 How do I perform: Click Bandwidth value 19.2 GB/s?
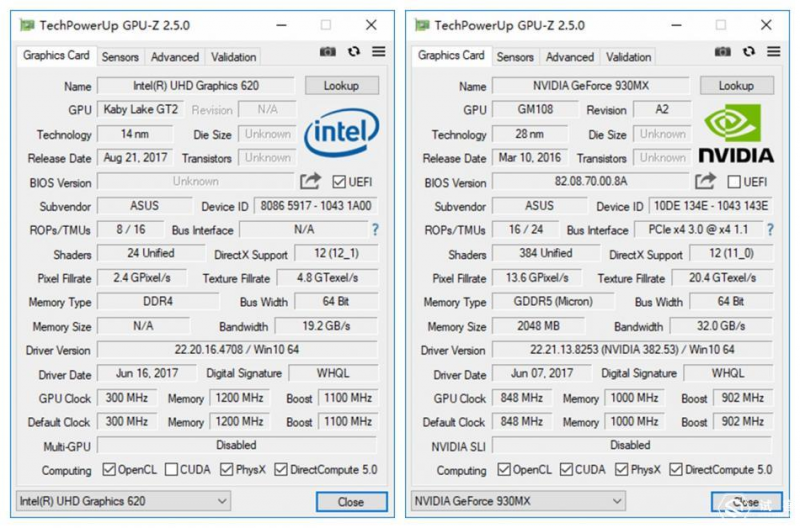tap(327, 325)
